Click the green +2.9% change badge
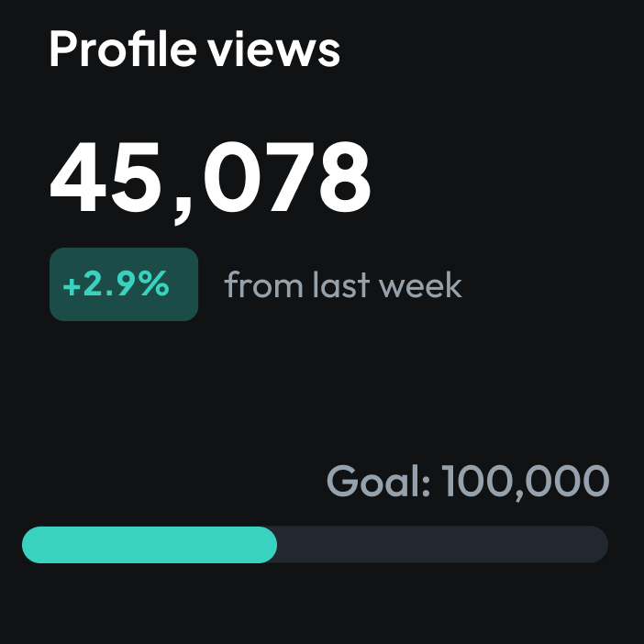Screen dimensions: 644x644 pyautogui.click(x=123, y=284)
